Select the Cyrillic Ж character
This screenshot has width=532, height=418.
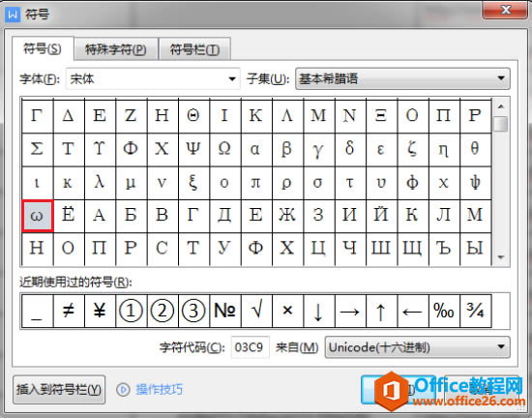287,216
